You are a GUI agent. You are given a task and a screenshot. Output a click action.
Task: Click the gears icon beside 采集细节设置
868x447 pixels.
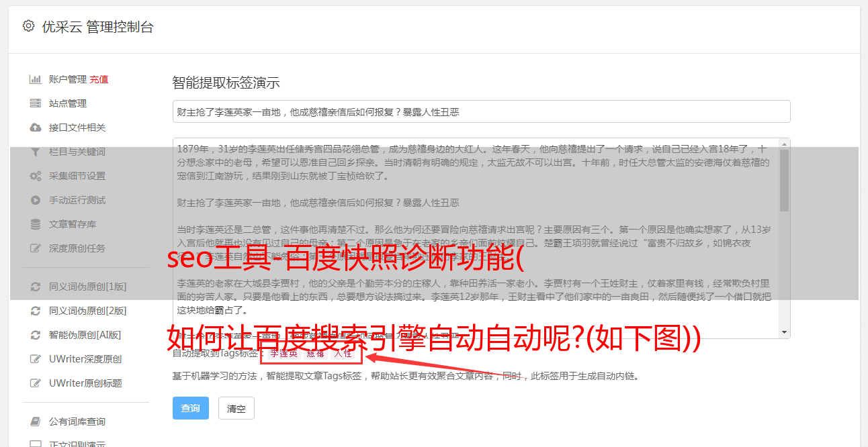click(x=35, y=176)
